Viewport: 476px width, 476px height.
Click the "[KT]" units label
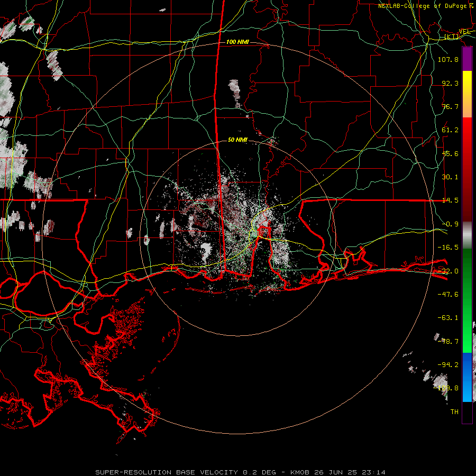point(452,36)
